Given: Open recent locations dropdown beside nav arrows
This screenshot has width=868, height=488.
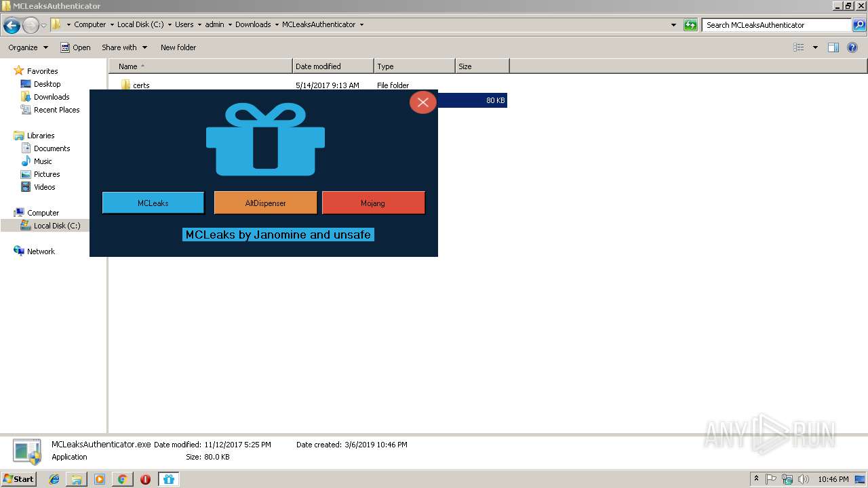Looking at the screenshot, I should pyautogui.click(x=44, y=25).
